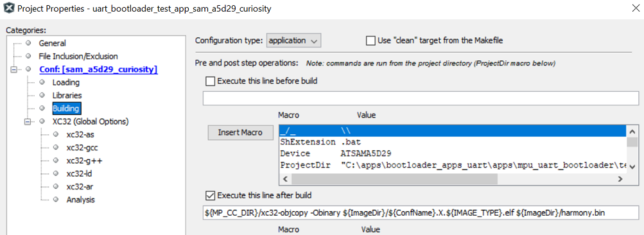This screenshot has width=644, height=235.
Task: Enable Use "clean" target from the Makefile
Action: [370, 40]
